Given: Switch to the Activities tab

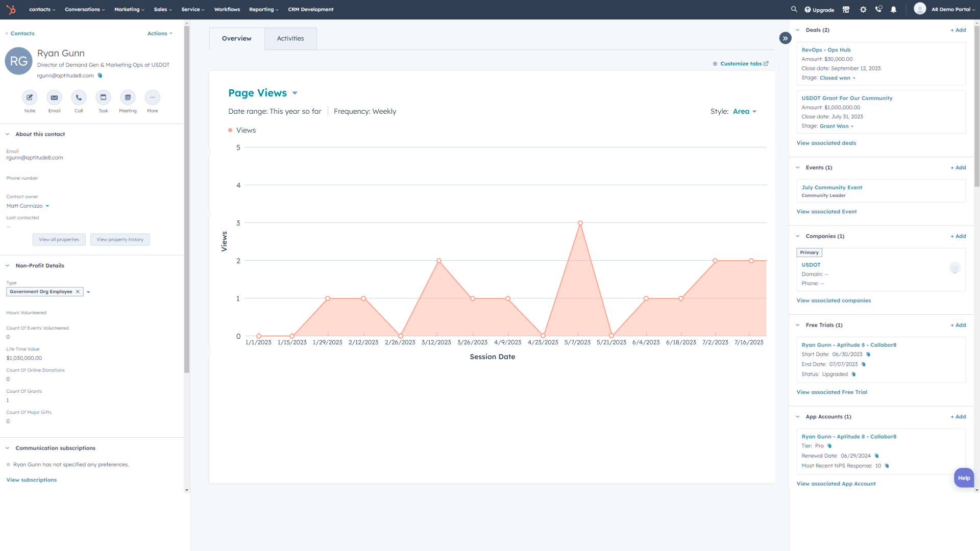Looking at the screenshot, I should (290, 39).
